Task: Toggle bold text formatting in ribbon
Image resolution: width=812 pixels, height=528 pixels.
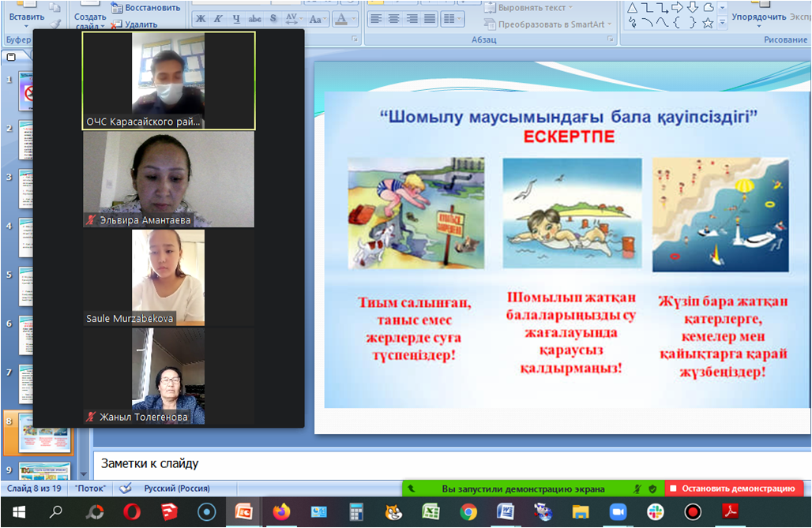Action: pyautogui.click(x=200, y=18)
